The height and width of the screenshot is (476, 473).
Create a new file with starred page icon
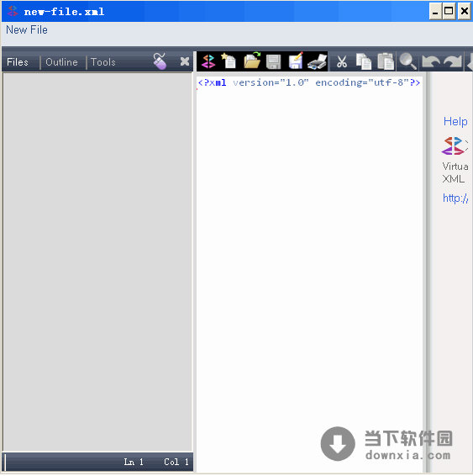229,61
